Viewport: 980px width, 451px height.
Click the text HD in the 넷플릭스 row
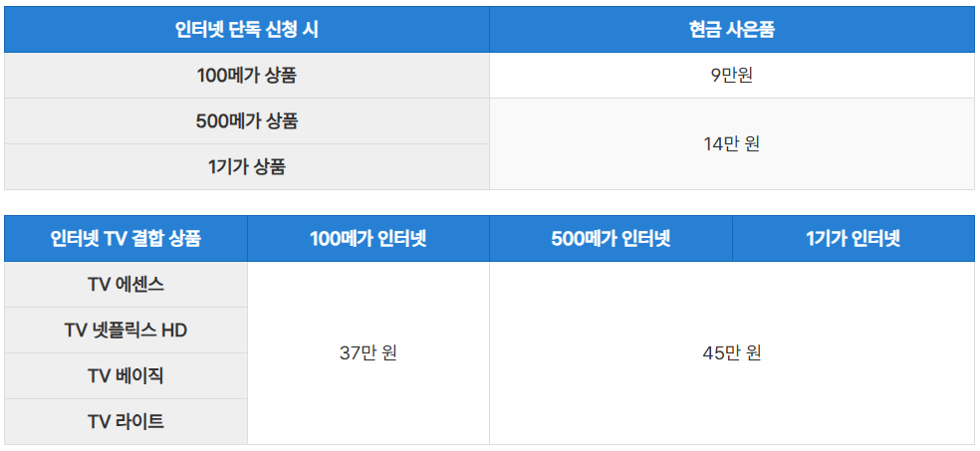[174, 331]
